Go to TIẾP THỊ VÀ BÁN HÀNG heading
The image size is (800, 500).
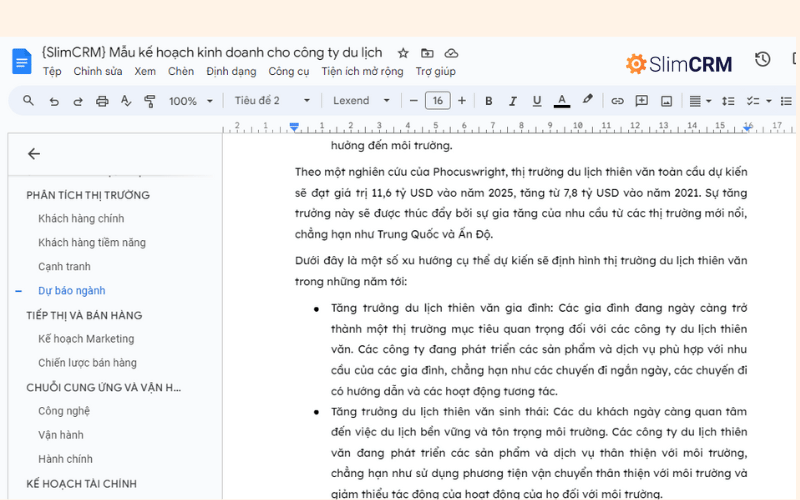84,315
